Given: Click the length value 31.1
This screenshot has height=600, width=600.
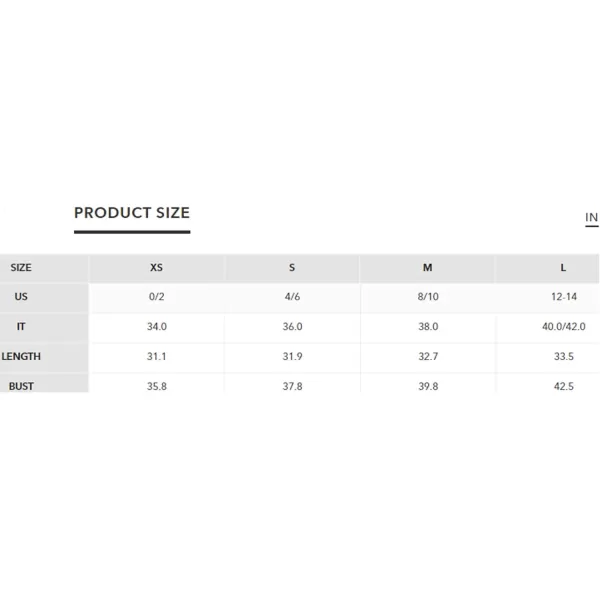Looking at the screenshot, I should pyautogui.click(x=157, y=356).
